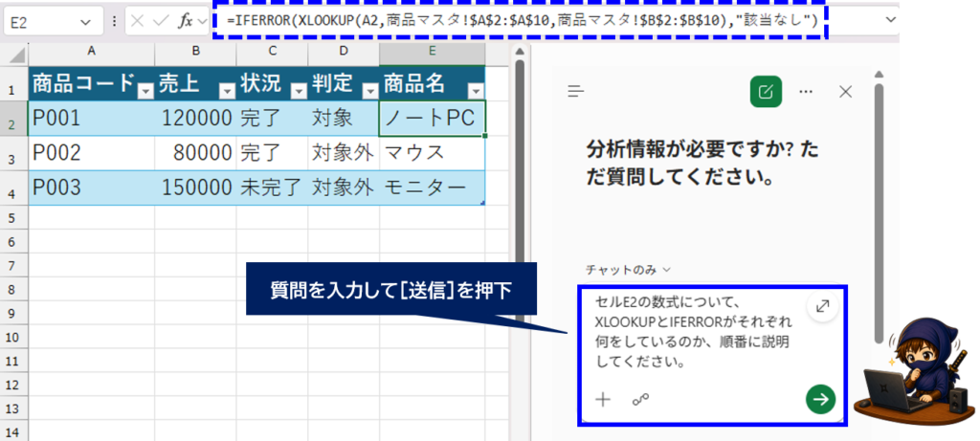Viewport: 980px width, 441px height.
Task: Click the Copilot pane scroll-up arrow
Action: click(879, 75)
